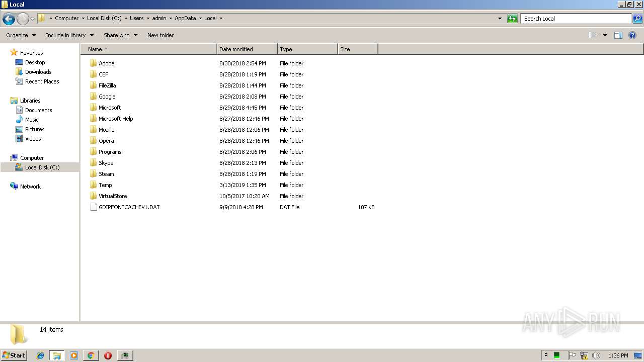The image size is (644, 362).
Task: Select Pictures library in the sidebar
Action: (35, 129)
